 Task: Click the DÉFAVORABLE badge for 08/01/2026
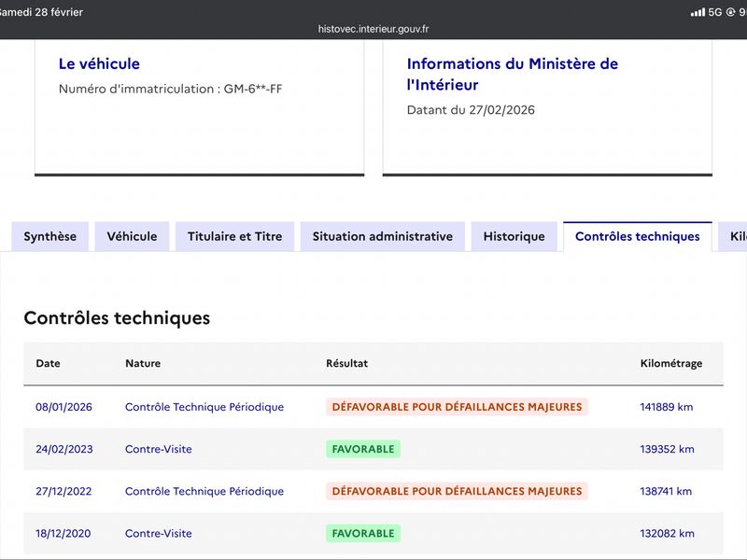(x=457, y=407)
